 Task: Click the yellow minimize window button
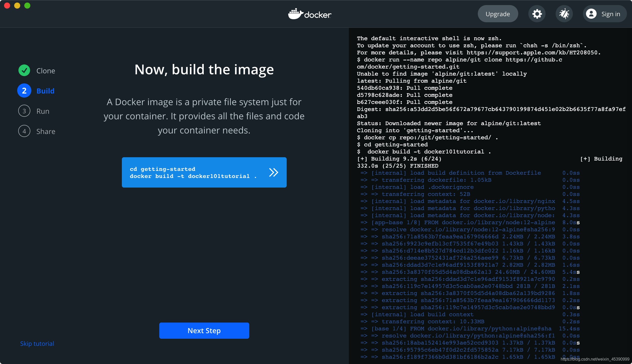pos(17,6)
